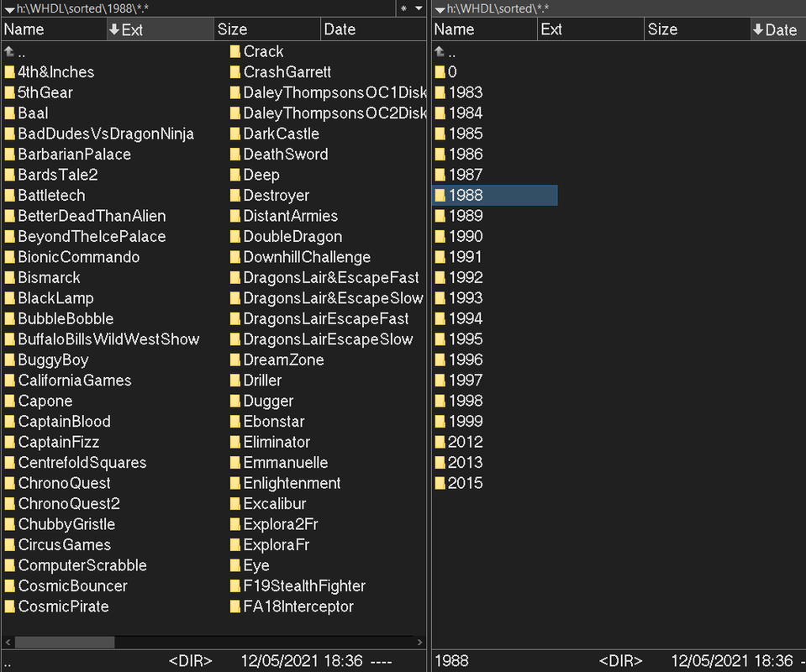Click the folder icon of 1983
This screenshot has width=806, height=672.
pos(440,92)
